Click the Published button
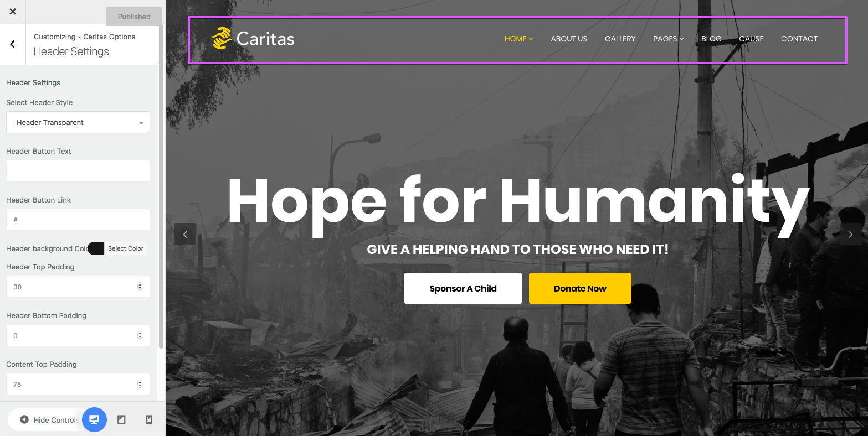Viewport: 868px width, 436px height. tap(134, 17)
